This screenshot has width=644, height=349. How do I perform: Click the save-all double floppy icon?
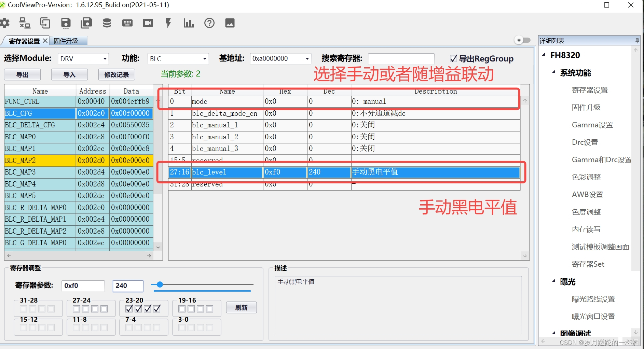point(86,23)
